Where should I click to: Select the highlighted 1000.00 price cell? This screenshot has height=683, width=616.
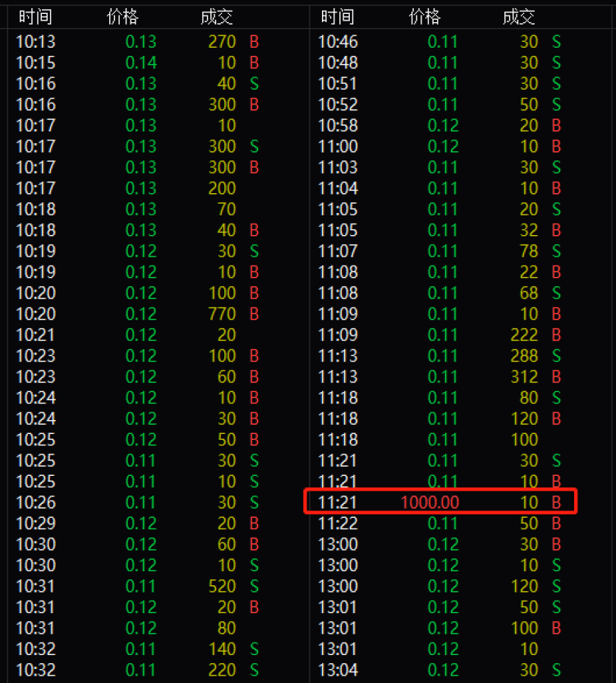tap(430, 502)
